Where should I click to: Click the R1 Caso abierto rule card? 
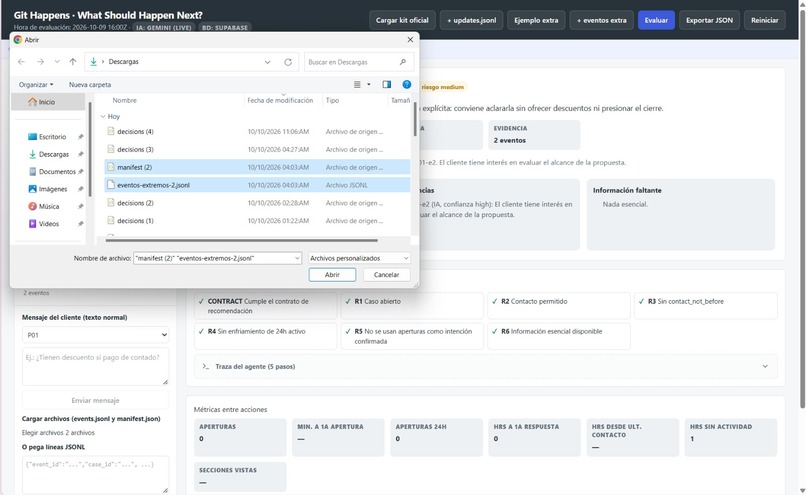[x=412, y=306]
